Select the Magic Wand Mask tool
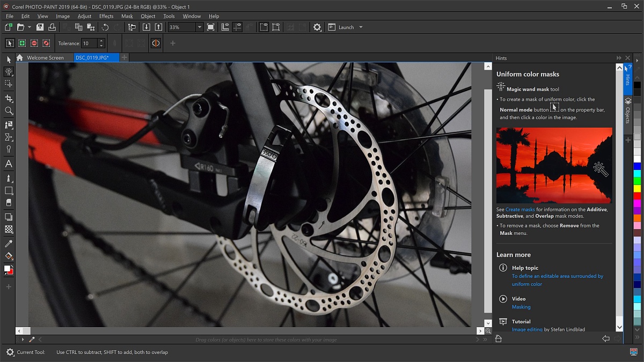 coord(9,71)
